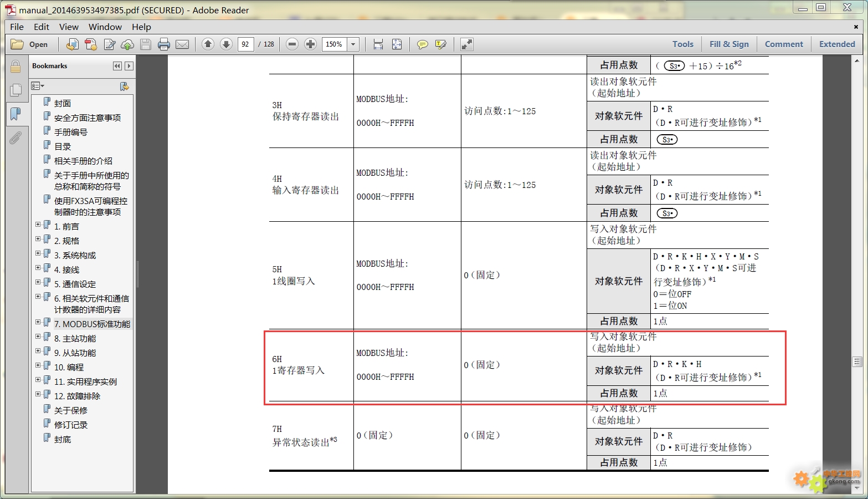Viewport: 868px width, 499px height.
Task: Open the 关于保修 bookmark
Action: tap(70, 410)
